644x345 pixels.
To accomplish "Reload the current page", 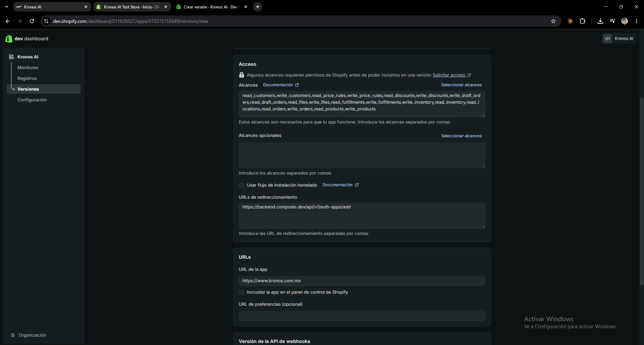I will point(32,21).
